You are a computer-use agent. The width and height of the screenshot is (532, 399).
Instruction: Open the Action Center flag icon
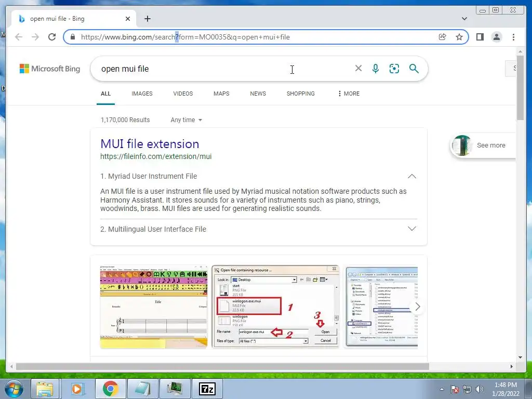[454, 389]
